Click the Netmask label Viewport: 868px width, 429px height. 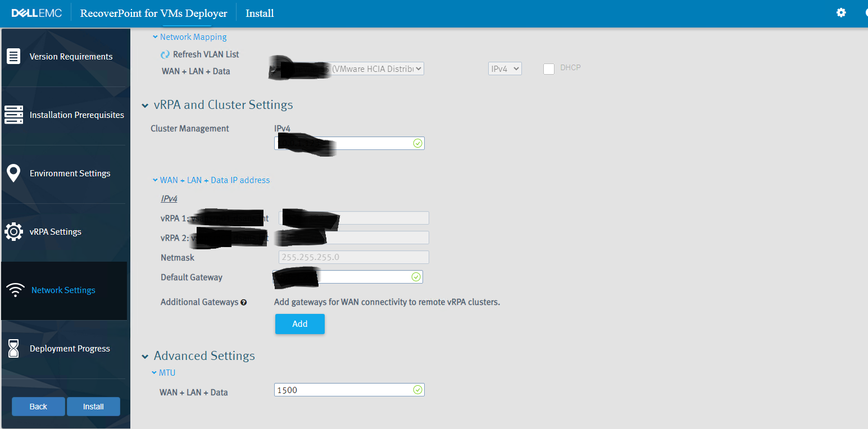coord(178,258)
